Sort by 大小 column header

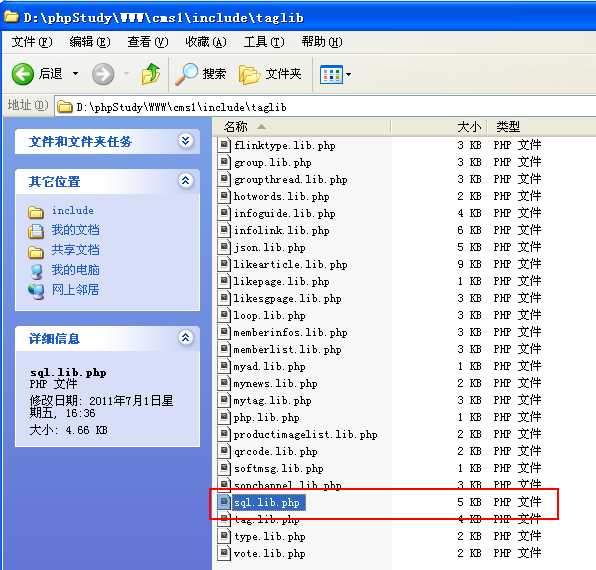click(439, 127)
